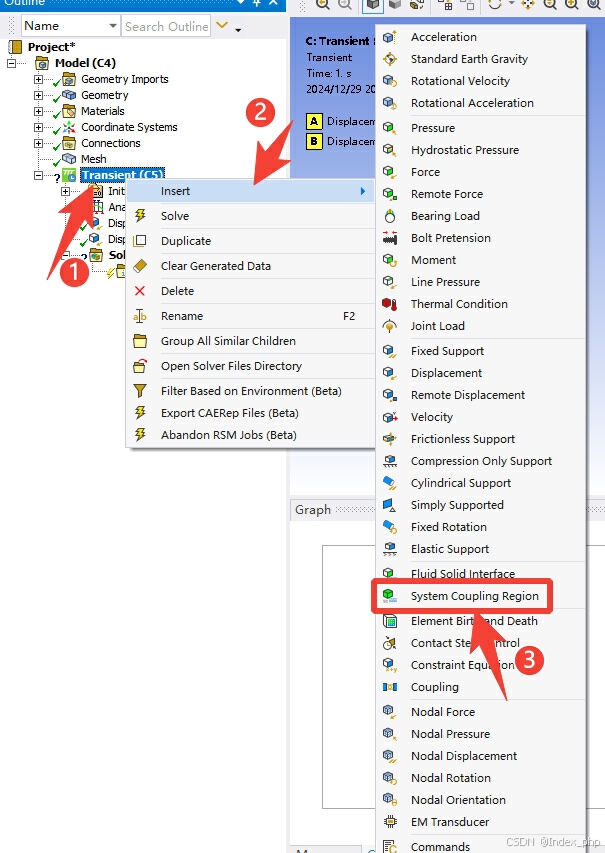Click the Cylindrical Support icon

pos(390,483)
